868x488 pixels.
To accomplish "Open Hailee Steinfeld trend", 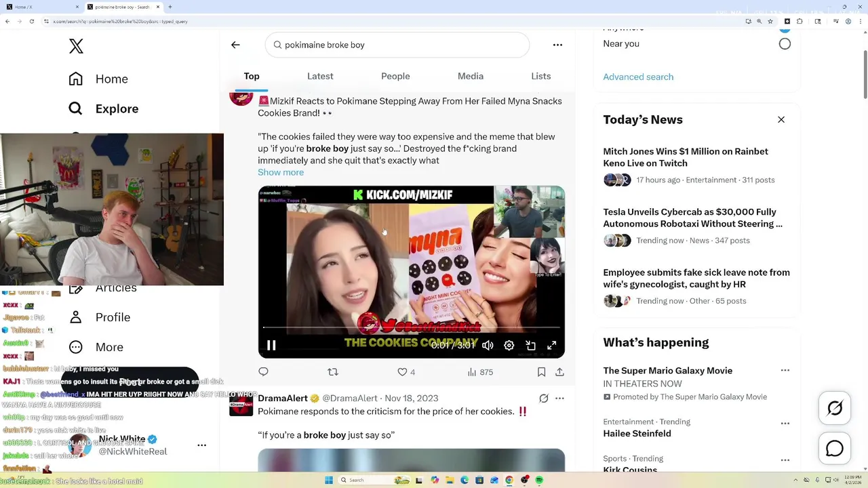I will (x=637, y=434).
